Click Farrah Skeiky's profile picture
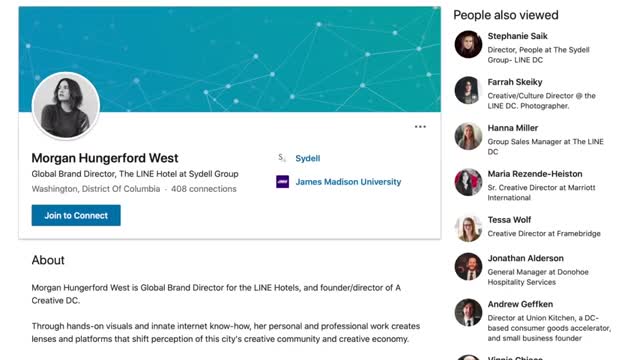Image resolution: width=640 pixels, height=360 pixels. point(468,90)
